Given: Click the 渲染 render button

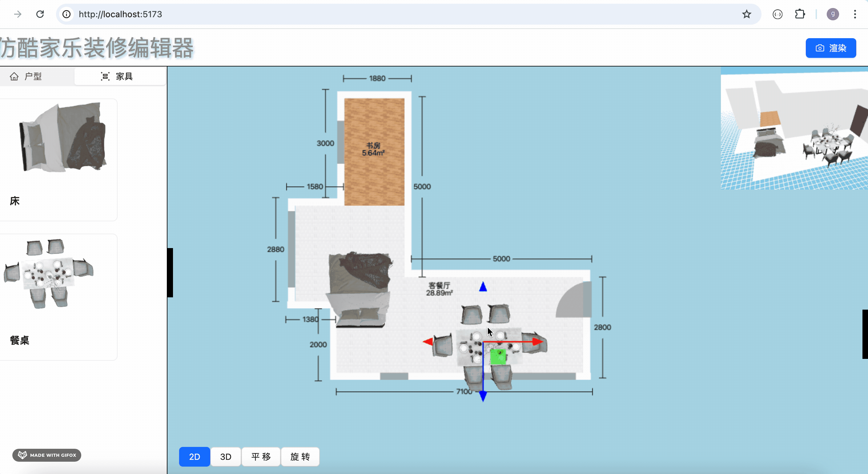Looking at the screenshot, I should pyautogui.click(x=830, y=48).
